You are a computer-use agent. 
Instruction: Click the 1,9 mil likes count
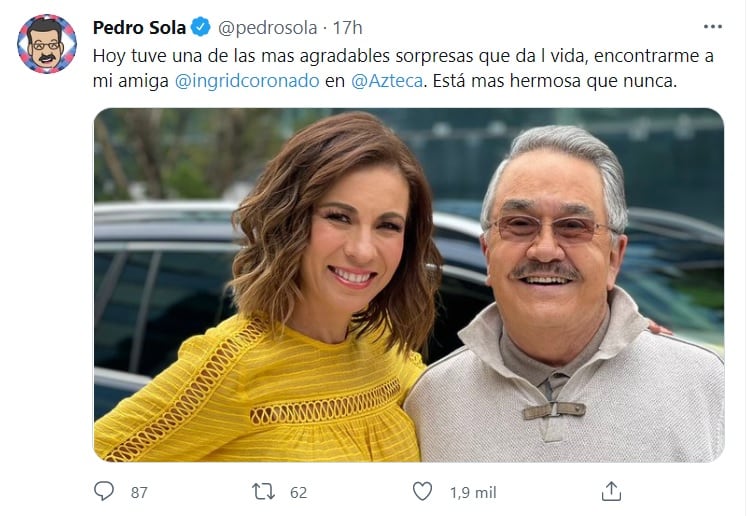tap(473, 492)
